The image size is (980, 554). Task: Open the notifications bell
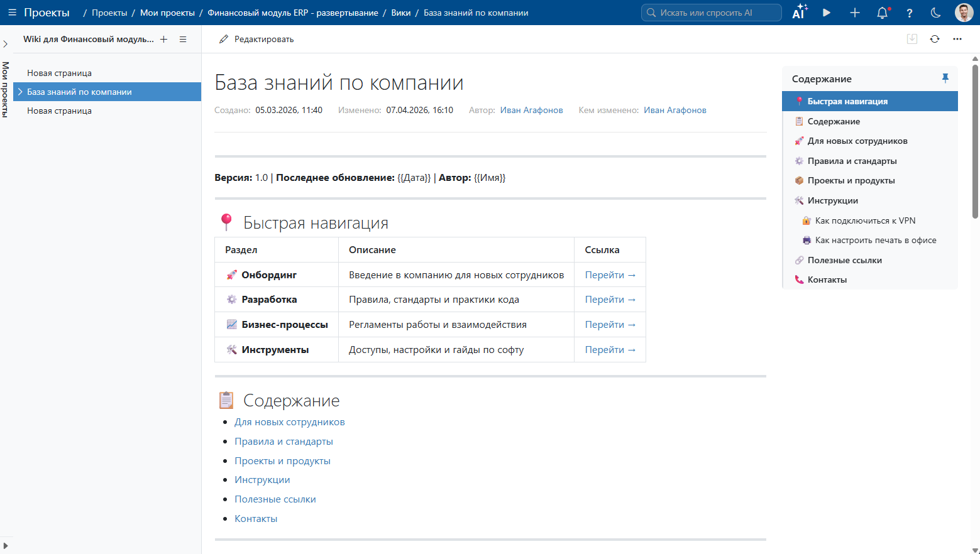coord(883,13)
